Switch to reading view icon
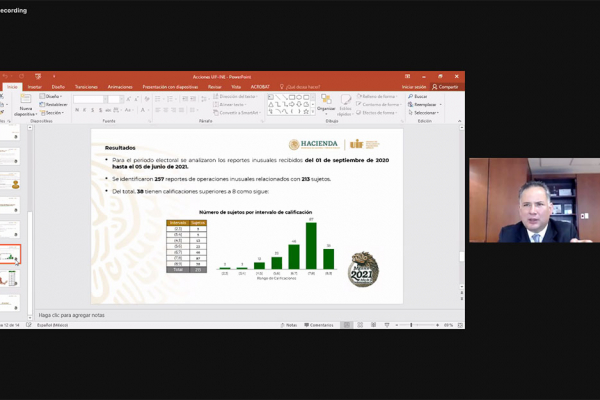 (x=373, y=325)
